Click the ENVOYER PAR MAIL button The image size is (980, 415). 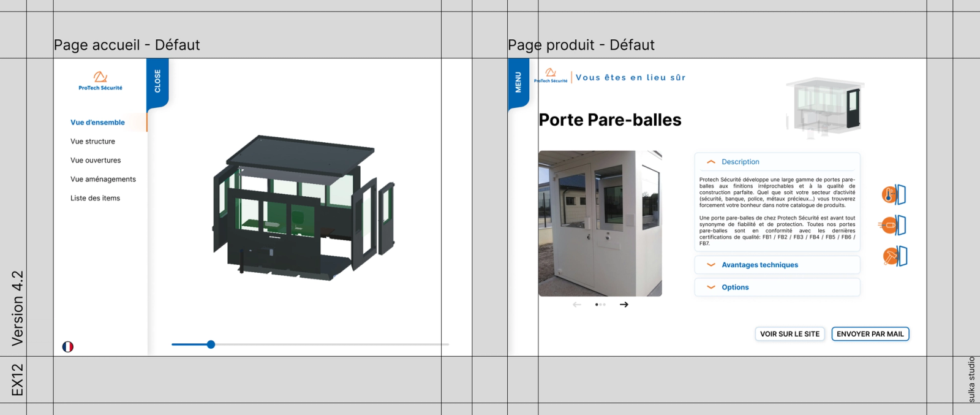[x=870, y=334]
